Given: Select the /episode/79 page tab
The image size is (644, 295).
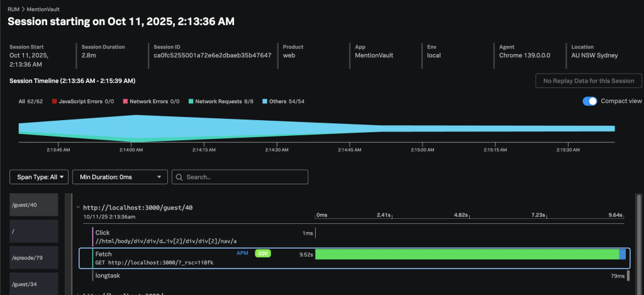Looking at the screenshot, I should (x=34, y=257).
